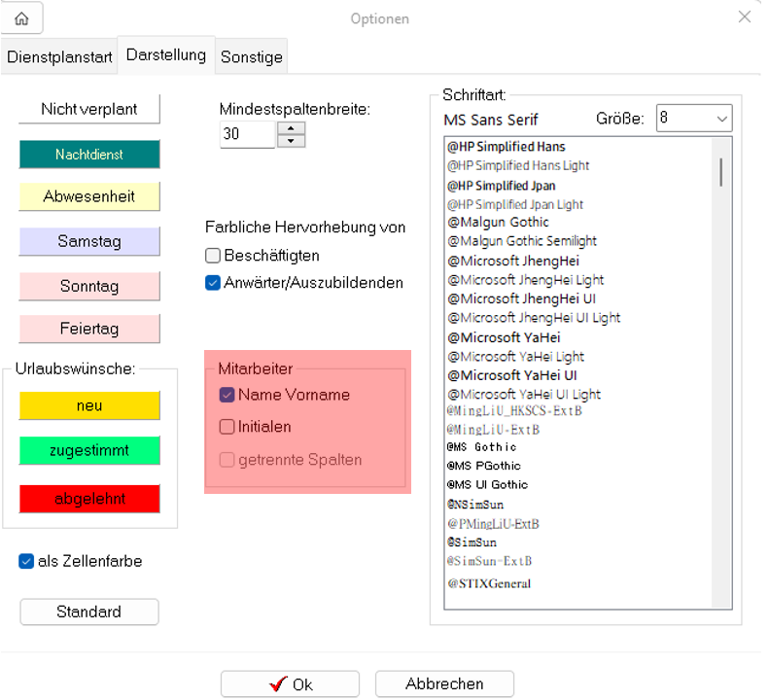Select the Sonntag color swatch
The height and width of the screenshot is (700, 769).
[x=89, y=286]
